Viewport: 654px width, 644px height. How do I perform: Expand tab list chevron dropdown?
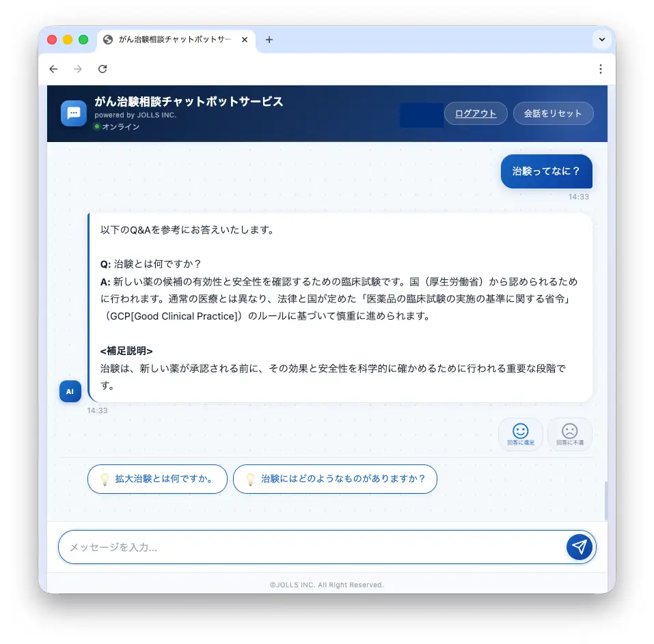[x=601, y=40]
